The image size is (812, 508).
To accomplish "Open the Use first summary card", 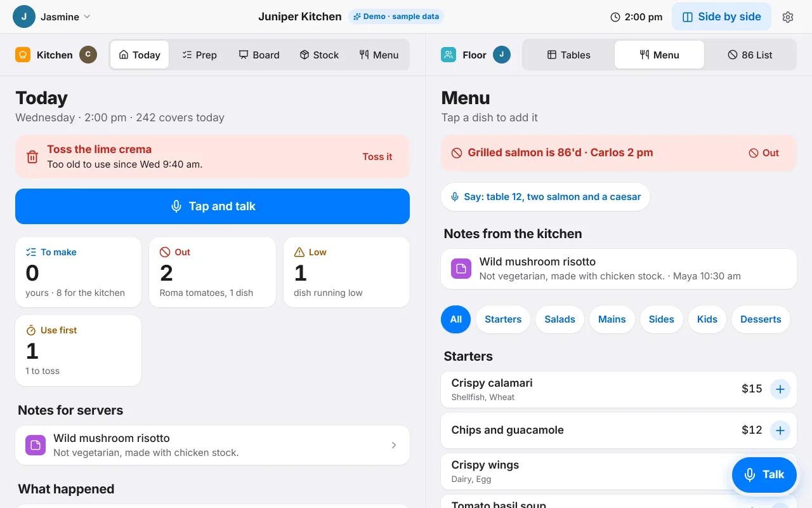I will 78,351.
